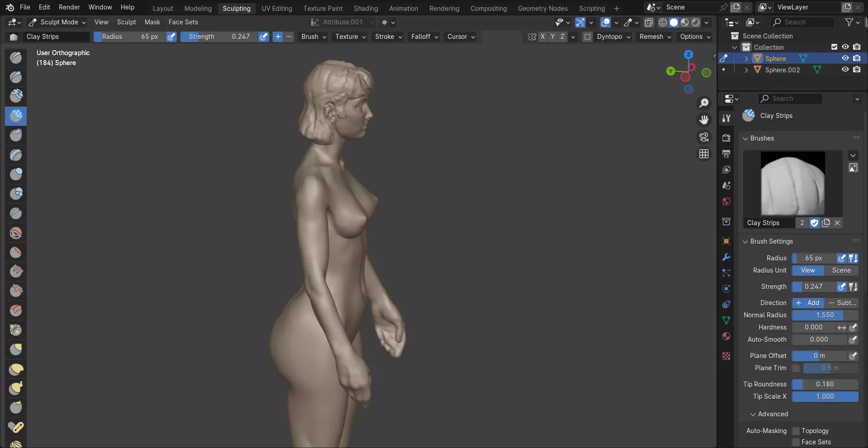The width and height of the screenshot is (868, 448).
Task: Open the Tool properties tab
Action: [x=726, y=118]
